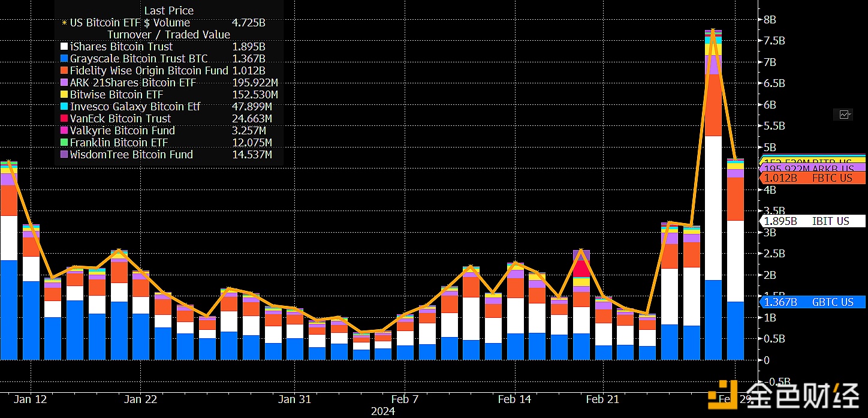
Task: Click the 14.537M WisdomTree value in legend
Action: click(252, 155)
